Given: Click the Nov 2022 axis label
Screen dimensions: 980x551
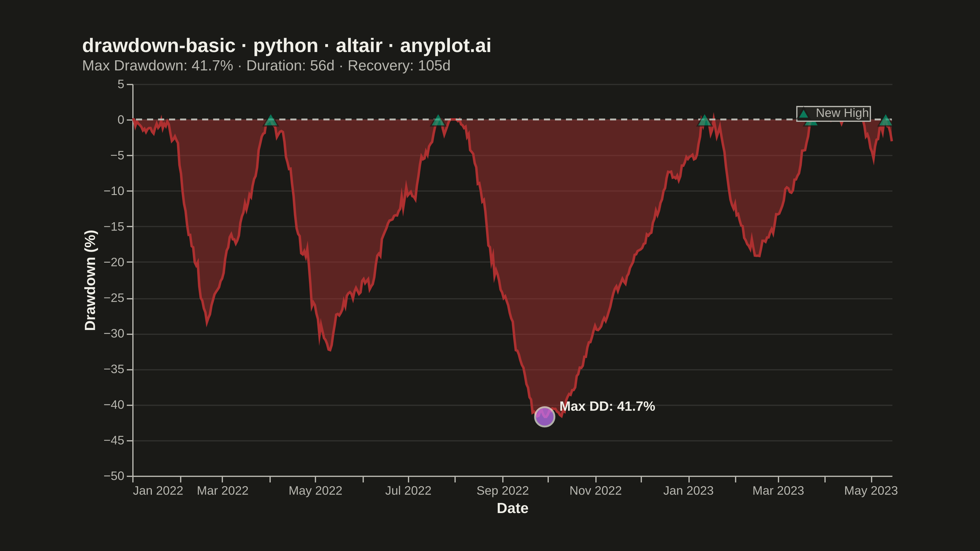Looking at the screenshot, I should pos(595,490).
